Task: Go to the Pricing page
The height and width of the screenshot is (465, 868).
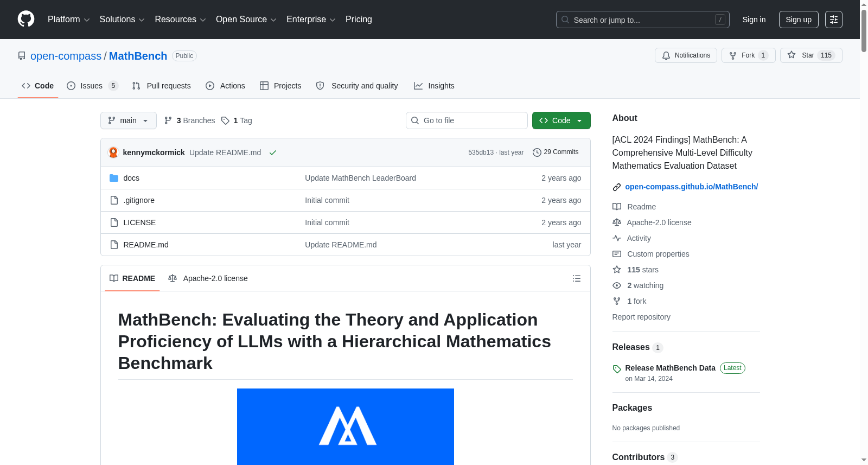Action: pyautogui.click(x=359, y=20)
